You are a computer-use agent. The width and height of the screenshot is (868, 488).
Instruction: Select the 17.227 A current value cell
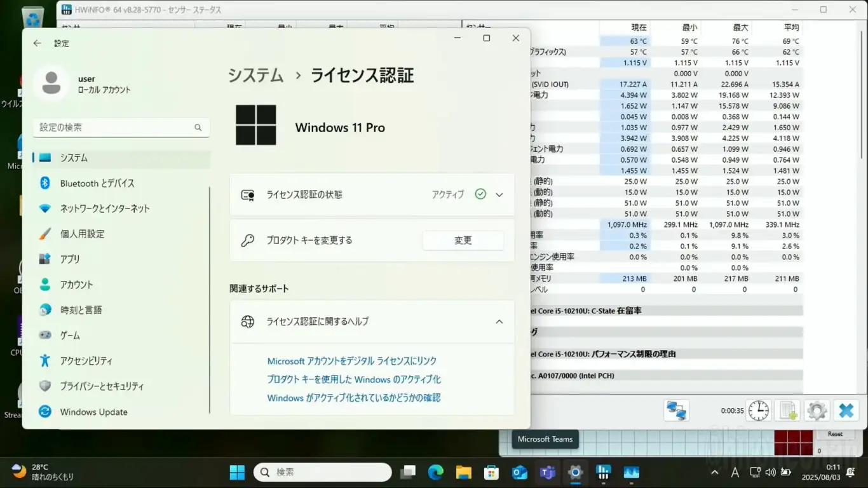pos(625,84)
